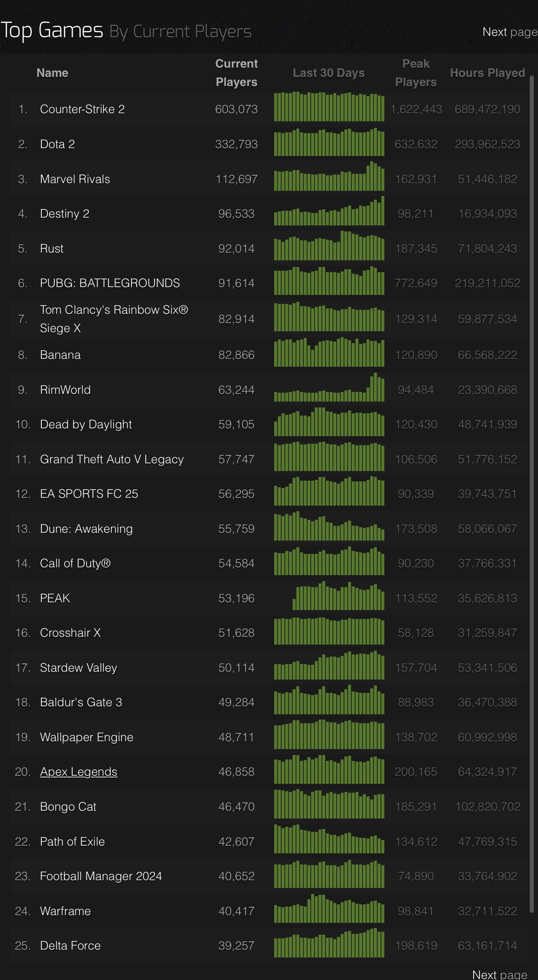This screenshot has width=538, height=980.
Task: Open the Rust game page
Action: tap(52, 248)
